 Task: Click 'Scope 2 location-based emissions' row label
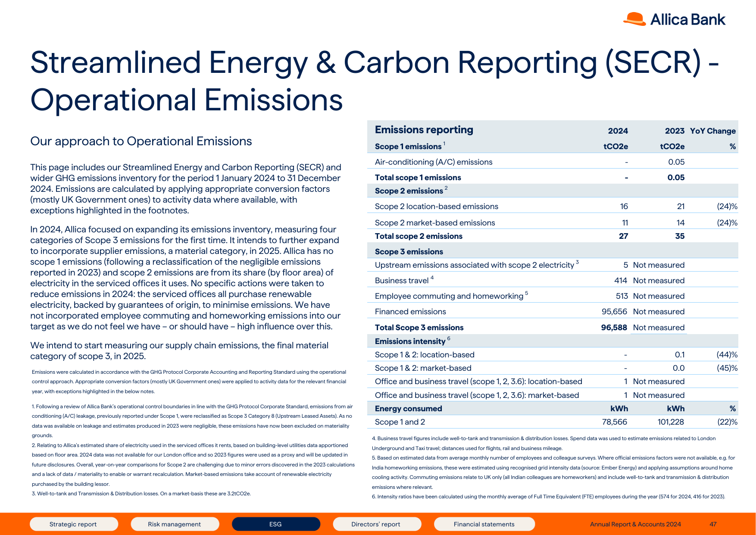pyautogui.click(x=437, y=206)
